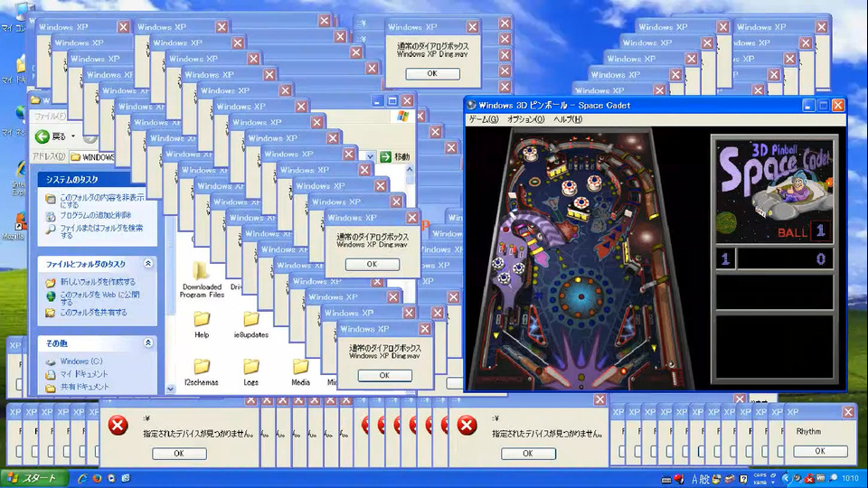868x488 pixels.
Task: Select the ie8updates folder icon
Action: point(250,320)
